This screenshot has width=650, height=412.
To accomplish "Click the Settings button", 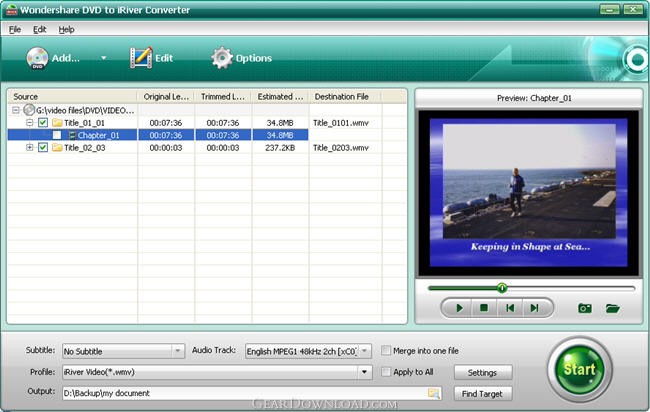I will pyautogui.click(x=483, y=372).
